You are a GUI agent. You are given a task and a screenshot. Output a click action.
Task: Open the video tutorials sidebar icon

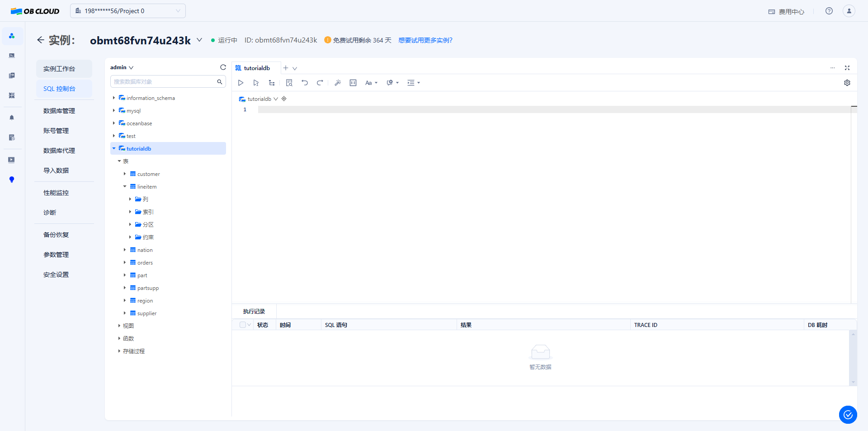pyautogui.click(x=12, y=160)
